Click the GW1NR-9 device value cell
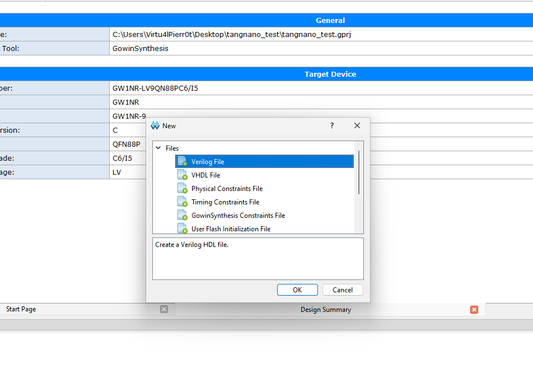Image resolution: width=533 pixels, height=392 pixels. (129, 116)
